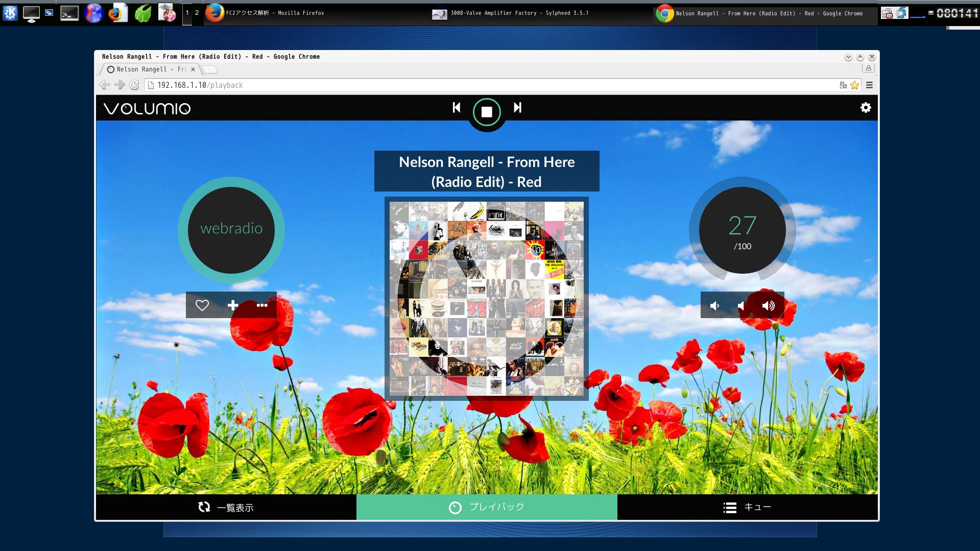Select the プレイバック playback tab
The width and height of the screenshot is (980, 551).
(487, 507)
